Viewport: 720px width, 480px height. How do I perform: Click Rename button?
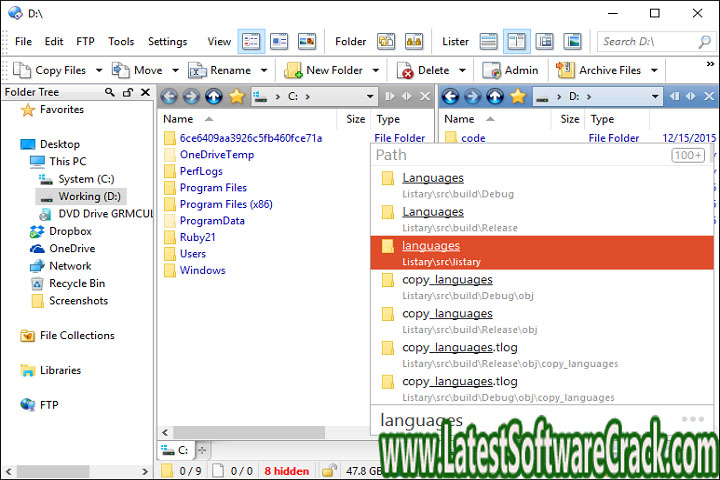coord(220,70)
